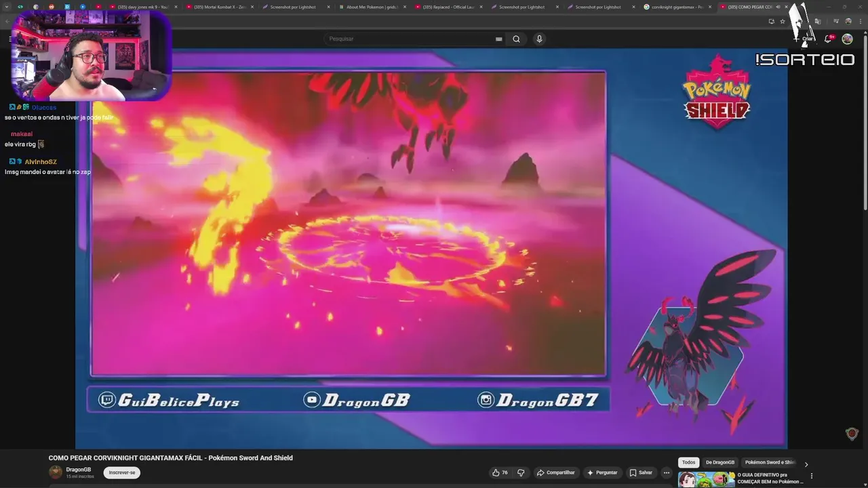Screen dimensions: 868x488
Task: Open the YouTube account avatar menu
Action: (x=847, y=39)
